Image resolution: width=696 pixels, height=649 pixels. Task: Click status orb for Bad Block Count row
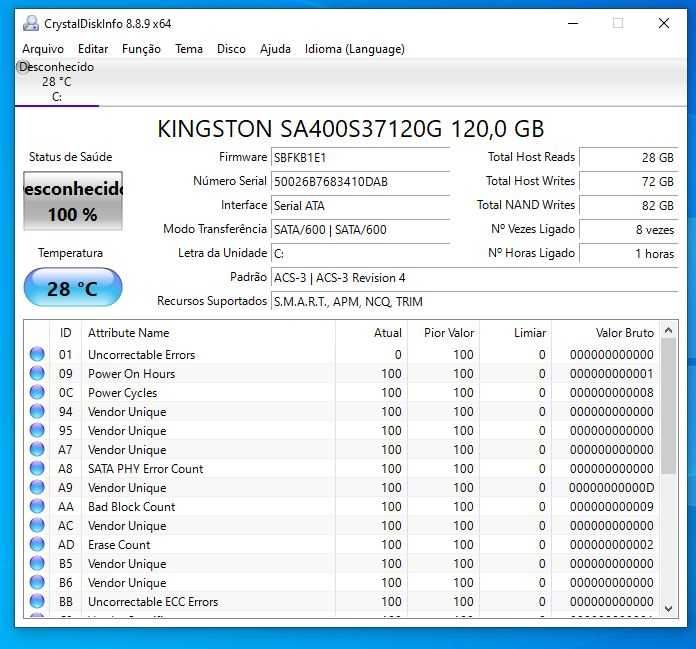click(x=37, y=507)
